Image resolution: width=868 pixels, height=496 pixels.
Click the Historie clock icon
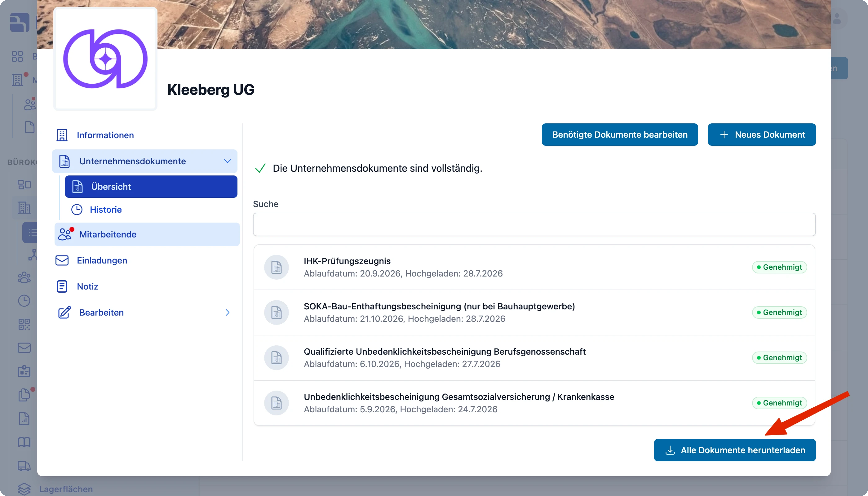pyautogui.click(x=77, y=210)
